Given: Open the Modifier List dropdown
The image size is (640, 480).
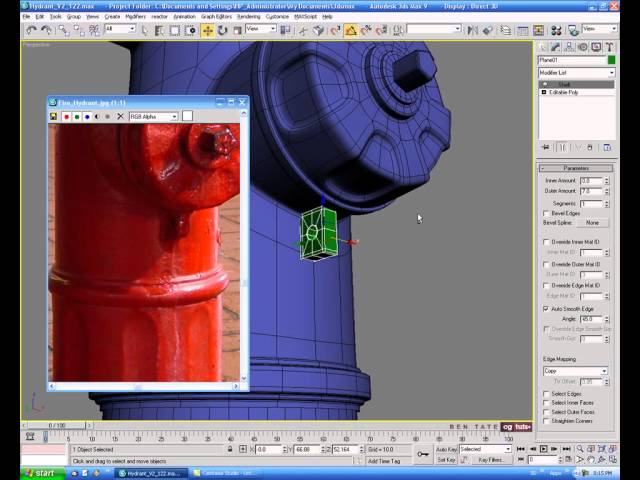Looking at the screenshot, I should 576,73.
